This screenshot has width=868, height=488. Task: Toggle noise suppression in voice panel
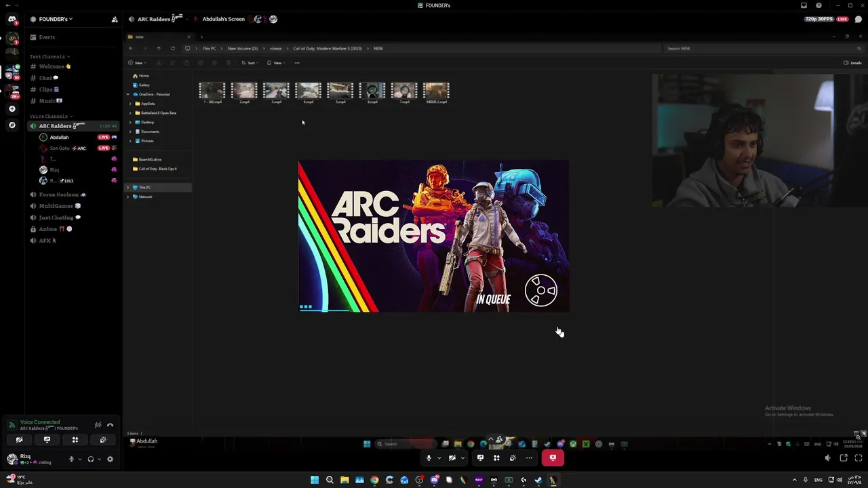98,425
